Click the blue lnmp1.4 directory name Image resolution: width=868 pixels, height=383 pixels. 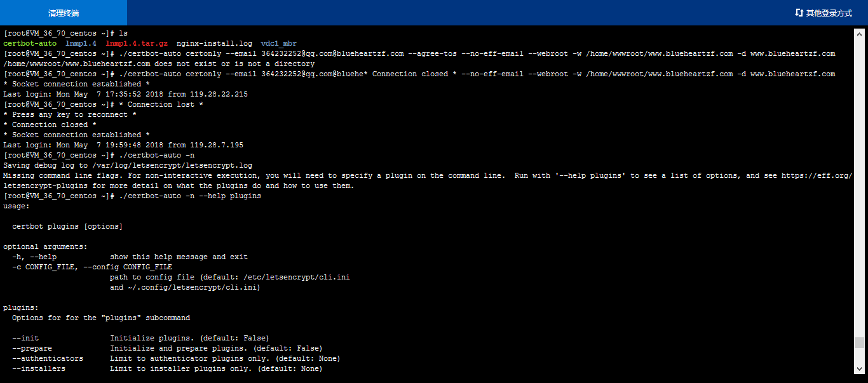81,43
